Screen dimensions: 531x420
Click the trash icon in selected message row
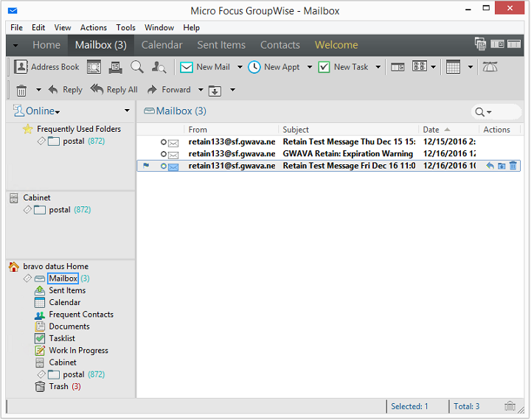click(x=513, y=167)
